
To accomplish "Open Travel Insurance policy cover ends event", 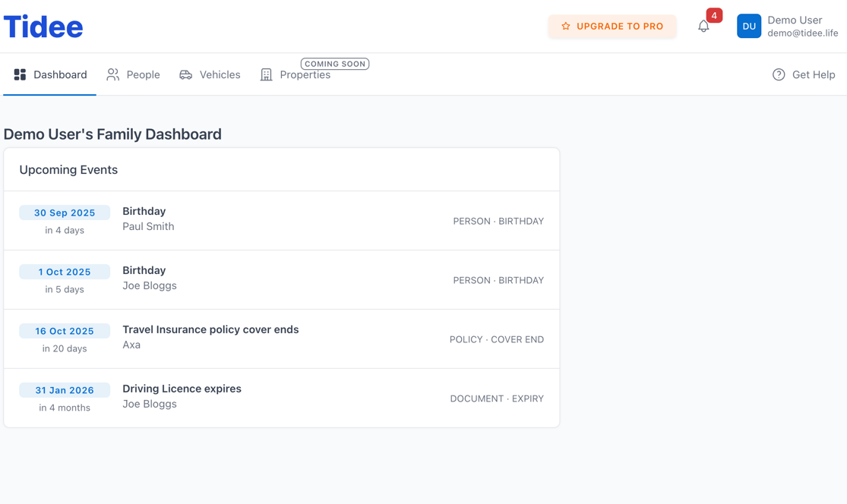I will tap(281, 339).
